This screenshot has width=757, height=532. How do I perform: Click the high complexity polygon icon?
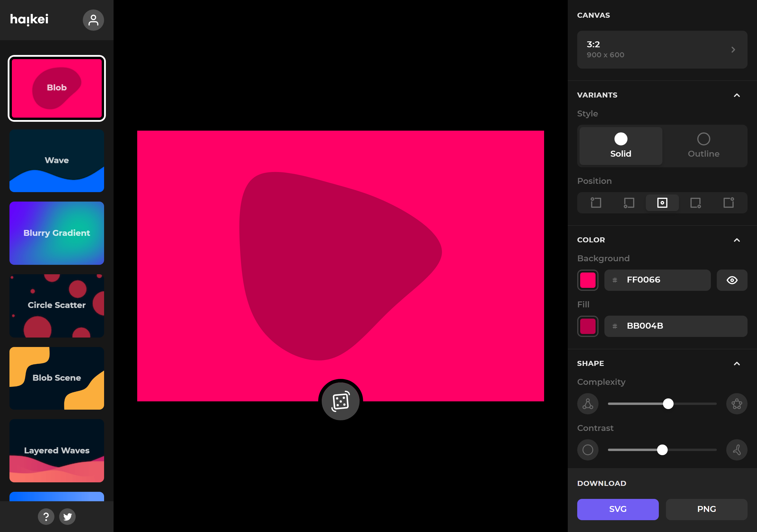tap(737, 404)
